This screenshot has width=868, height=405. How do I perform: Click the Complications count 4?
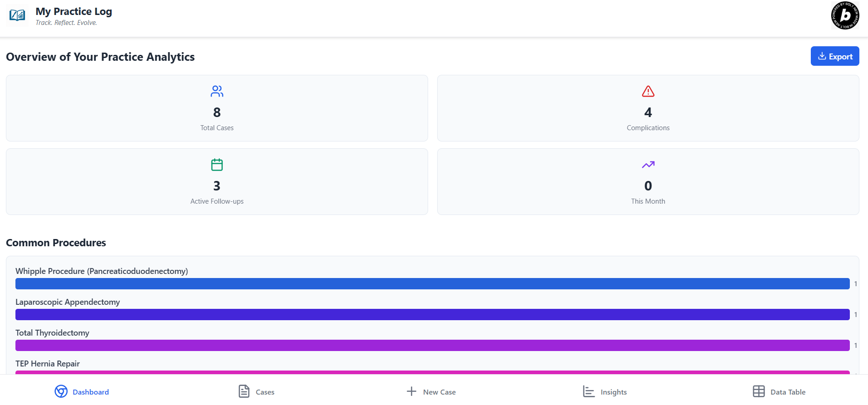click(648, 112)
